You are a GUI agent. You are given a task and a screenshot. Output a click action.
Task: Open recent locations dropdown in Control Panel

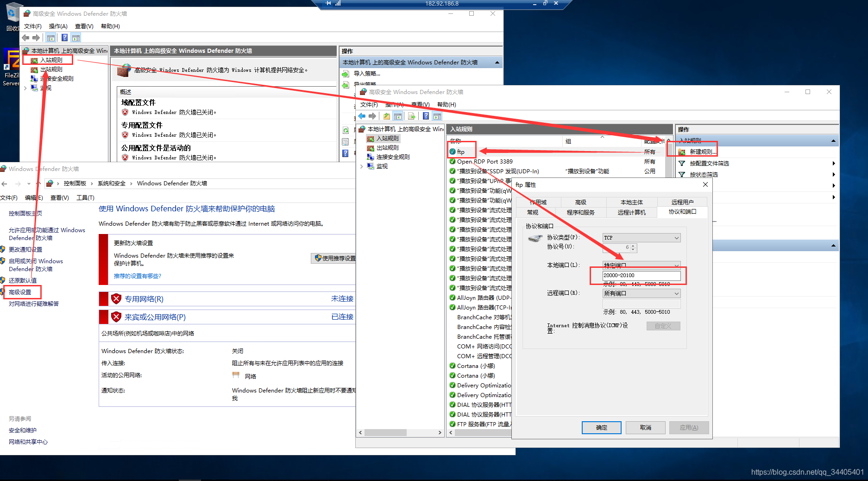29,184
